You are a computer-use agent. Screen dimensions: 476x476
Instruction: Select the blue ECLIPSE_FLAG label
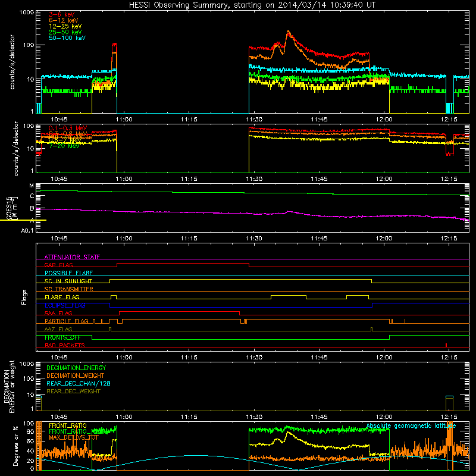65,305
